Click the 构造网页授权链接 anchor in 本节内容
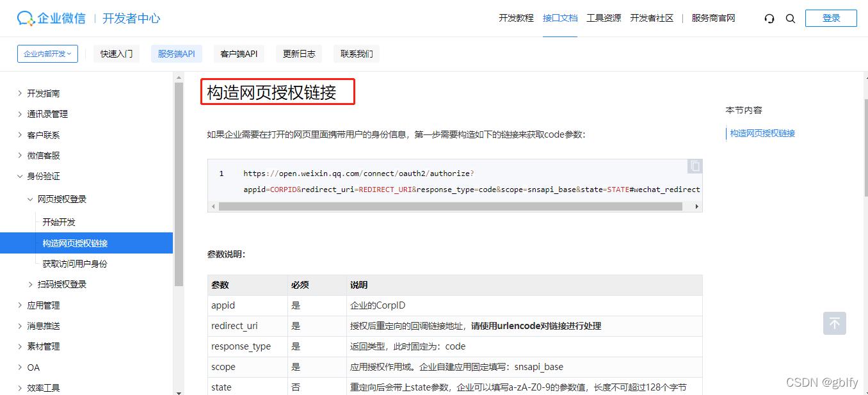The height and width of the screenshot is (395, 868). (762, 133)
